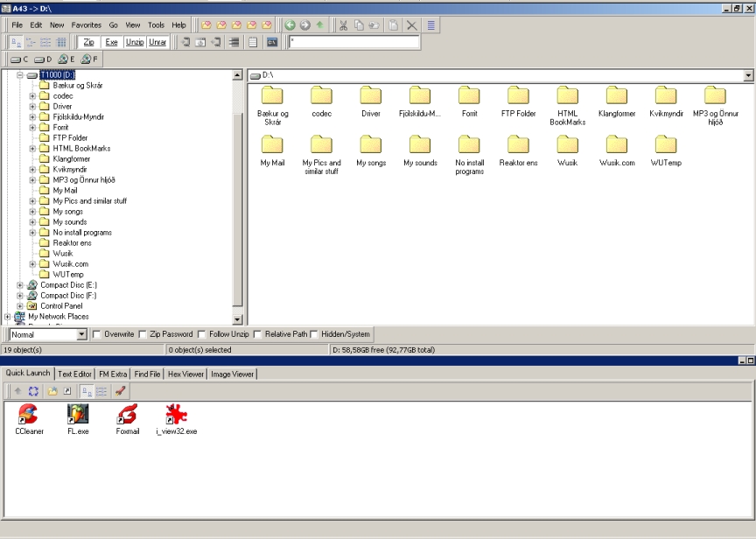Click the Unzip button
The width and height of the screenshot is (756, 539).
pos(135,42)
